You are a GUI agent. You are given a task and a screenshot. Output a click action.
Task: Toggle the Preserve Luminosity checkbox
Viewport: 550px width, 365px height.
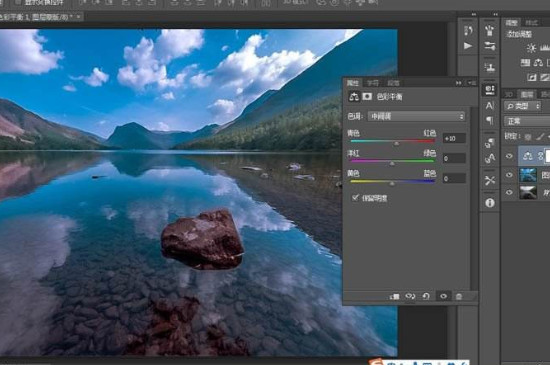355,198
